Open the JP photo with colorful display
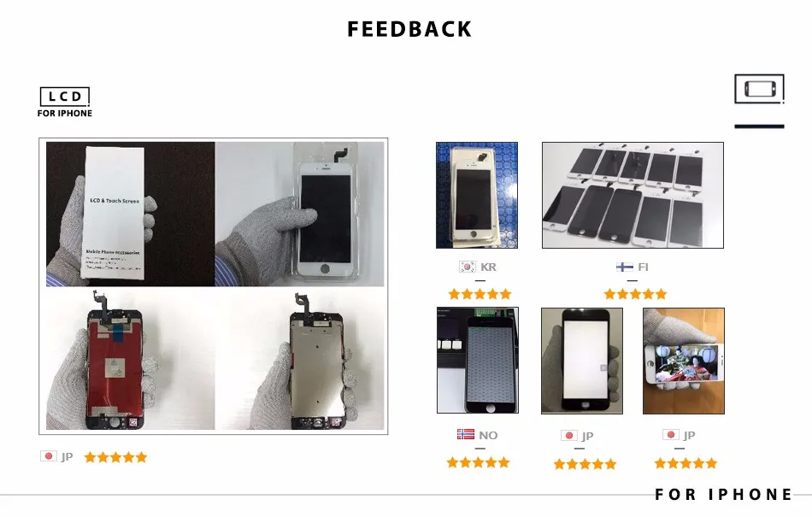 (x=684, y=361)
